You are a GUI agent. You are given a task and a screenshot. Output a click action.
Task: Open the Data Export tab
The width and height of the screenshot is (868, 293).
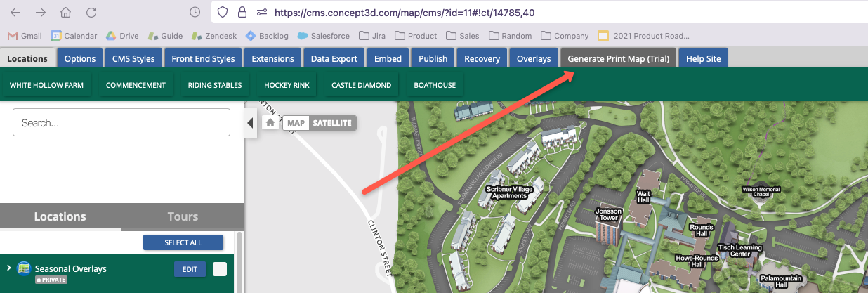point(334,58)
